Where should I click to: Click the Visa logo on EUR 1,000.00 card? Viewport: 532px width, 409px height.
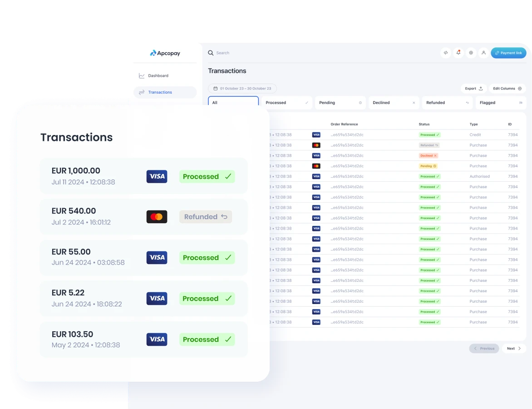157,176
